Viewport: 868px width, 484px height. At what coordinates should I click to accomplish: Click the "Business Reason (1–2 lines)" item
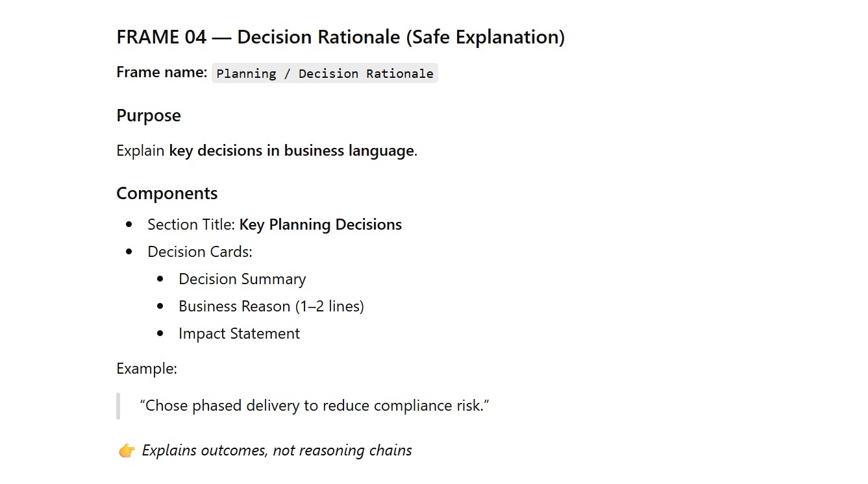pyautogui.click(x=271, y=306)
